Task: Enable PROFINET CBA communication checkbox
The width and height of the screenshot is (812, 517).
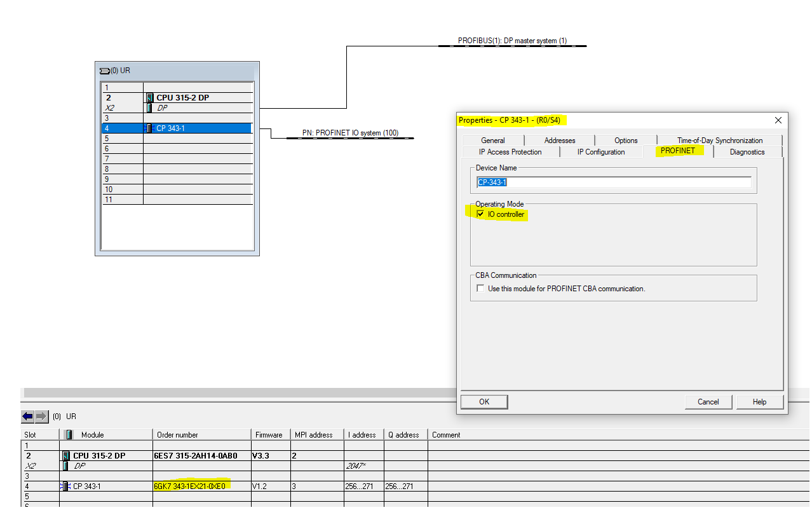Action: 480,289
